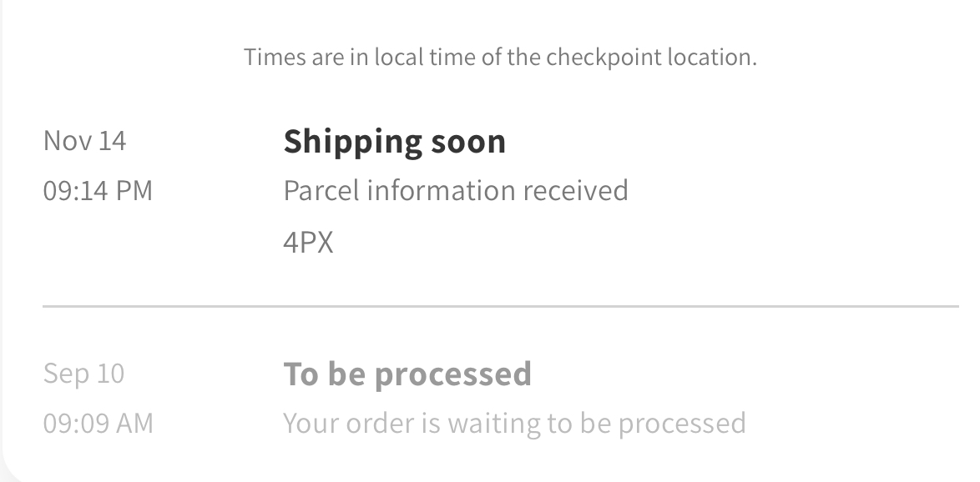
Task: Click the local time checkpoint note
Action: [x=500, y=58]
